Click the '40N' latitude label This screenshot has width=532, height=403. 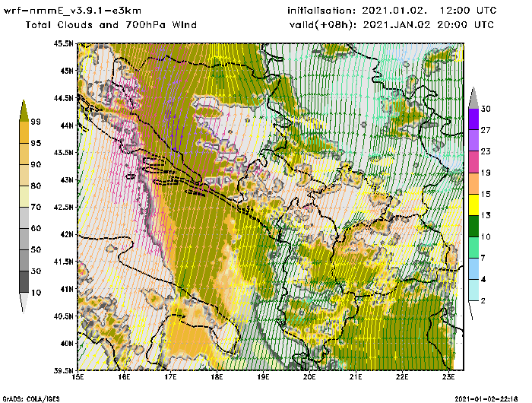67,343
